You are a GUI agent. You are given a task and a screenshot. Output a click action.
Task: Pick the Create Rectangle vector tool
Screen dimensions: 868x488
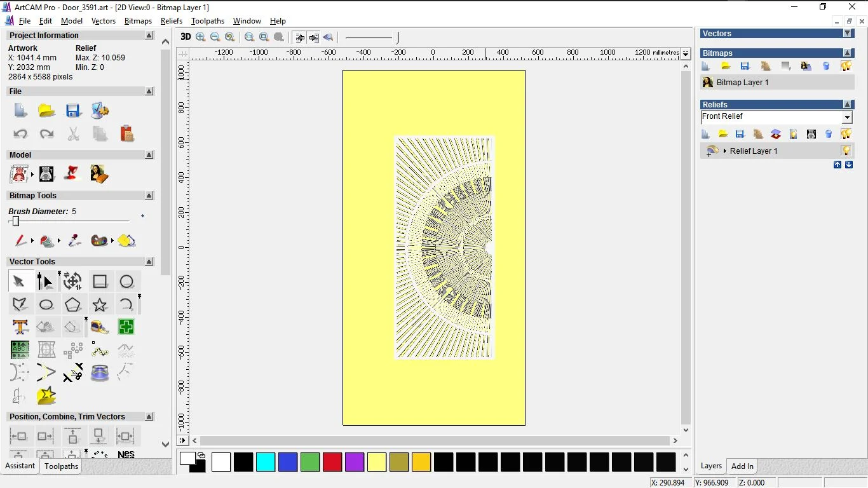pos(100,281)
